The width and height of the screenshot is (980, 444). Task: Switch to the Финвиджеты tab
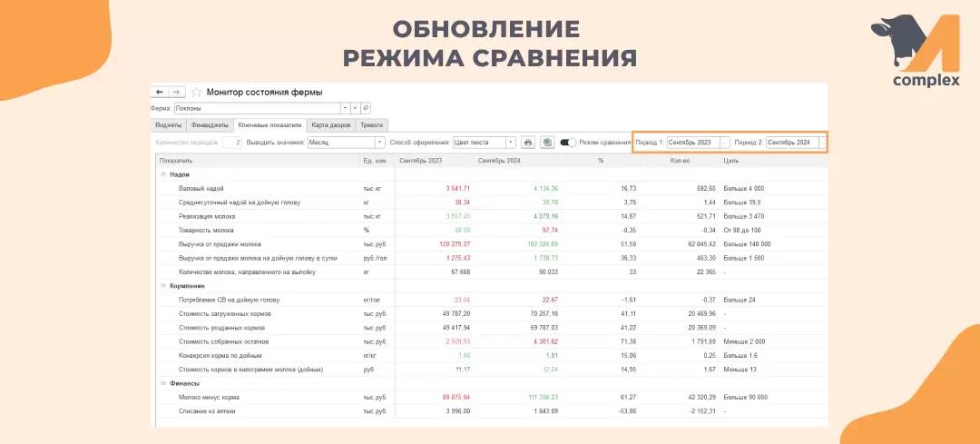coord(210,125)
